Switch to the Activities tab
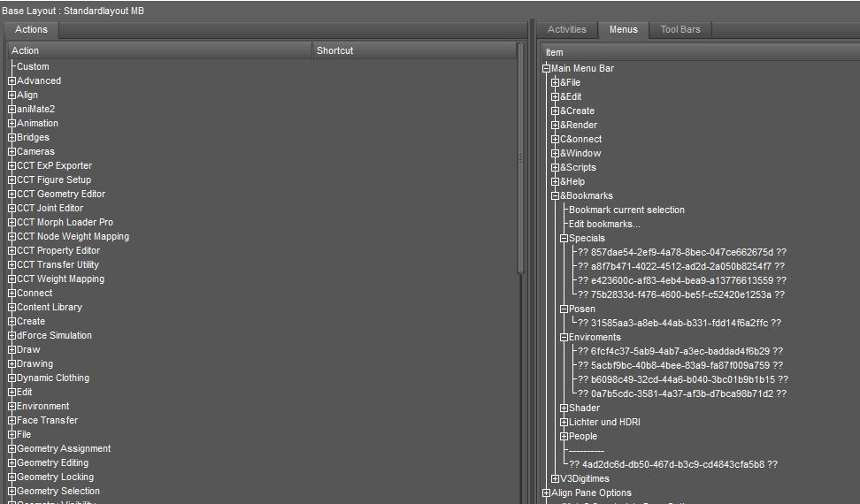The width and height of the screenshot is (860, 504). [x=566, y=29]
